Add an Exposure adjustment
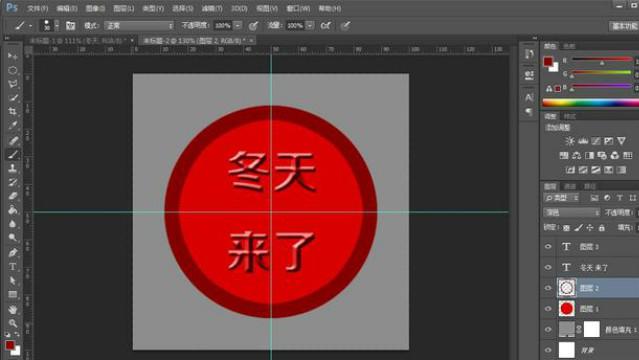This screenshot has height=360, width=639. (x=608, y=141)
